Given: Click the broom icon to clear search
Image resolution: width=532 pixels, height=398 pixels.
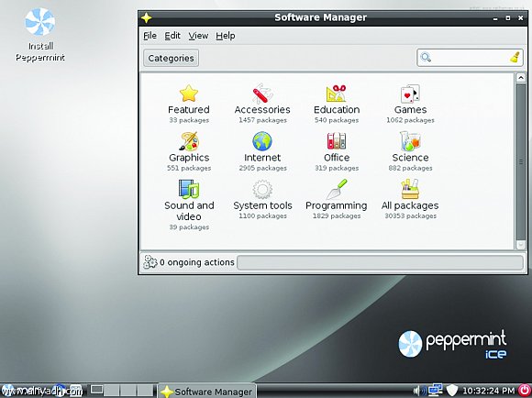Looking at the screenshot, I should (x=515, y=58).
